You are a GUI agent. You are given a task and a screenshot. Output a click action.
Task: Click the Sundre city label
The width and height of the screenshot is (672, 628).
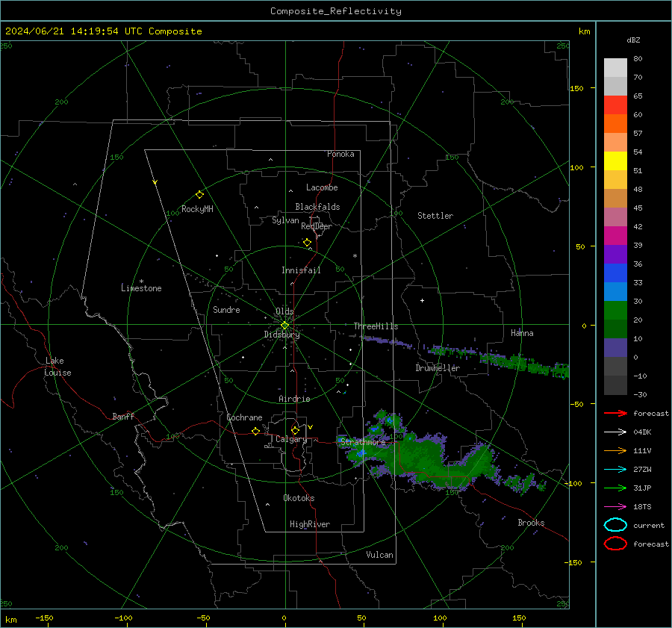click(226, 309)
